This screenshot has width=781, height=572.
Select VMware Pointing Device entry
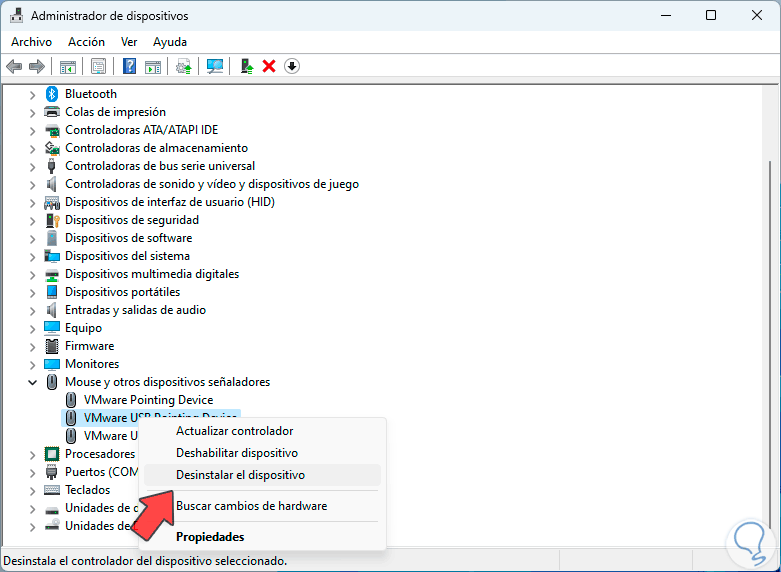(148, 400)
